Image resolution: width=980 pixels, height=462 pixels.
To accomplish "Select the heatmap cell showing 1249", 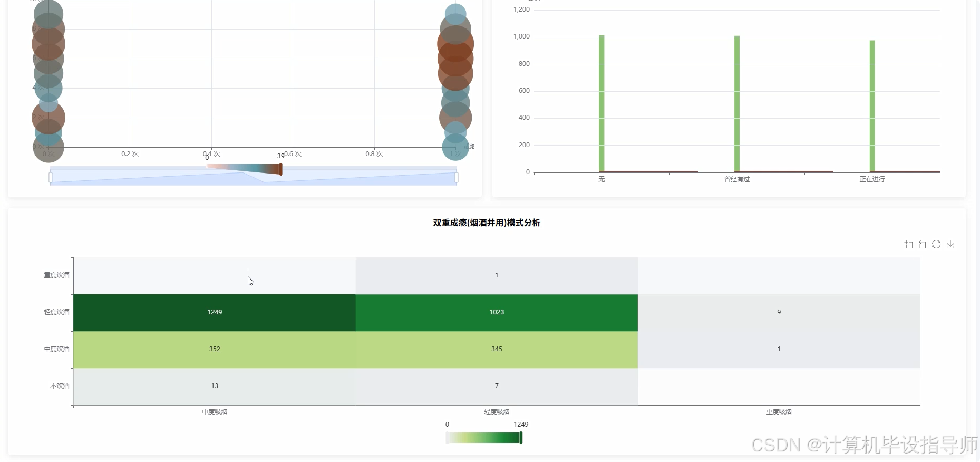I will pos(215,312).
